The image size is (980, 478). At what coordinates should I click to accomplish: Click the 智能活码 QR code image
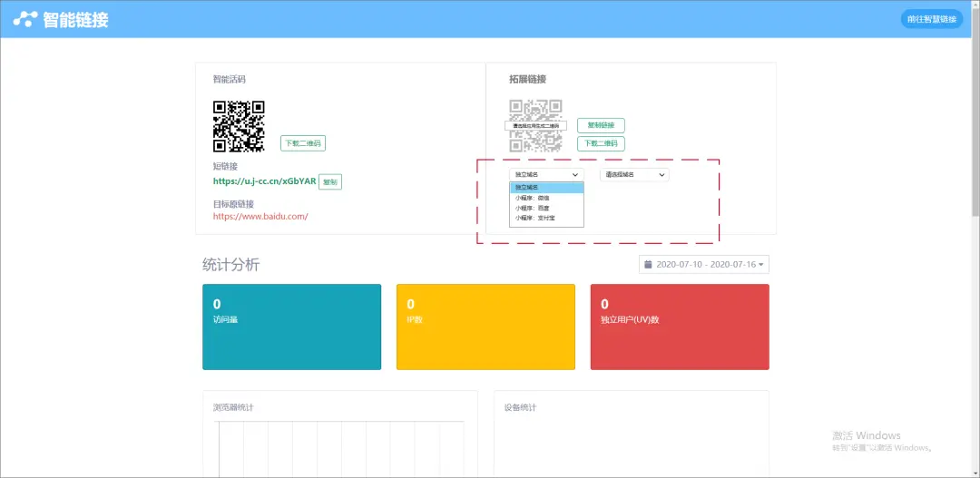click(x=239, y=126)
